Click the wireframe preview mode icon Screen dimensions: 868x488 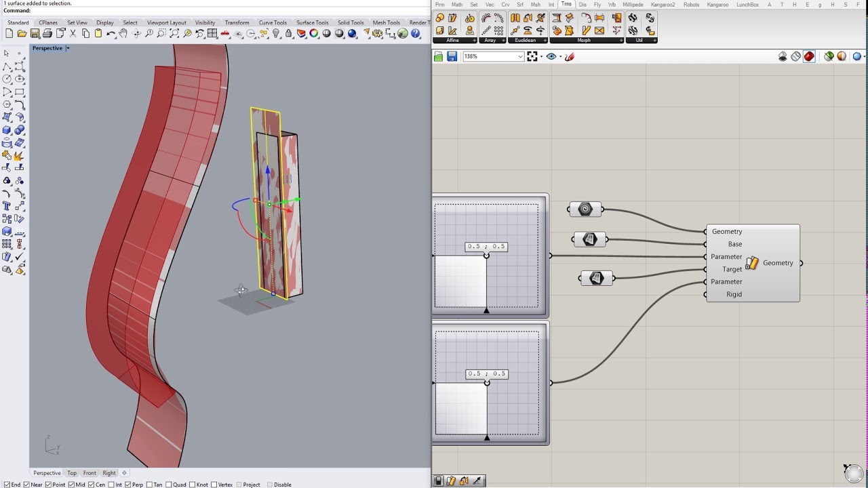tap(795, 56)
